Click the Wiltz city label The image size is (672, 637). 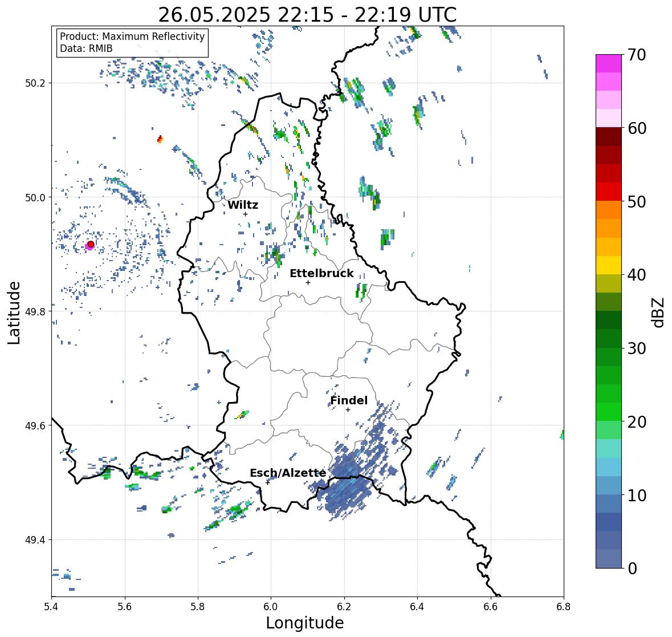243,205
